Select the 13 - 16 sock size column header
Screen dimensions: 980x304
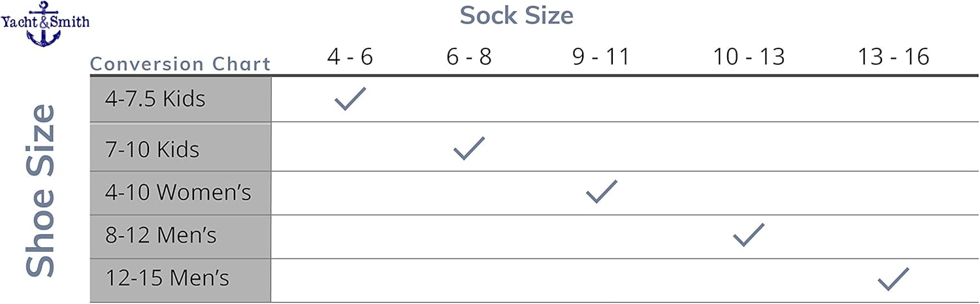pos(893,57)
